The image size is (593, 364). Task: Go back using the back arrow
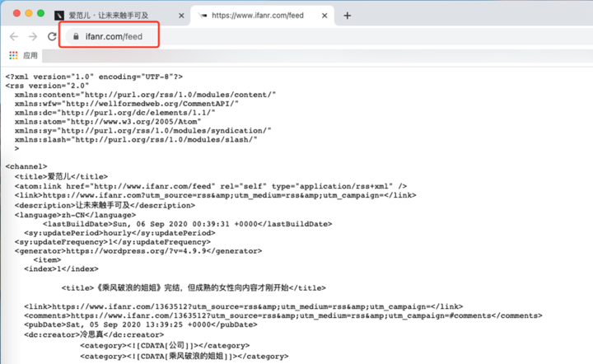point(14,36)
